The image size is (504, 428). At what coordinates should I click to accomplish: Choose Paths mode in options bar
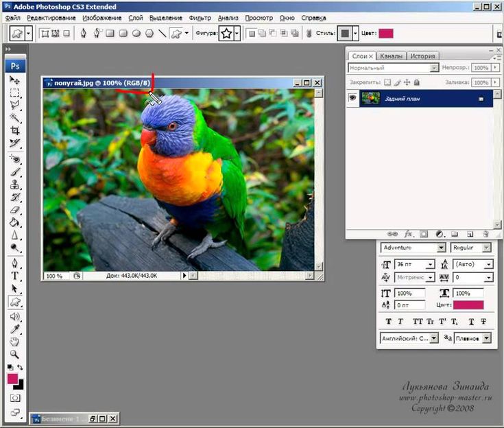[x=56, y=34]
